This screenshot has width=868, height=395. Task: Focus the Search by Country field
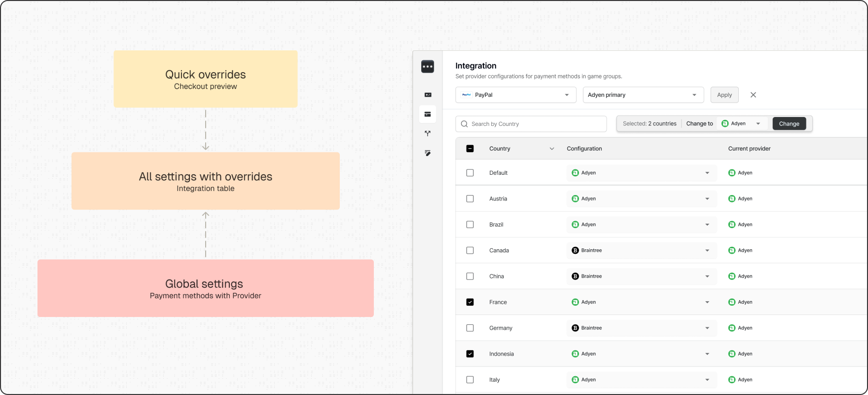point(531,124)
